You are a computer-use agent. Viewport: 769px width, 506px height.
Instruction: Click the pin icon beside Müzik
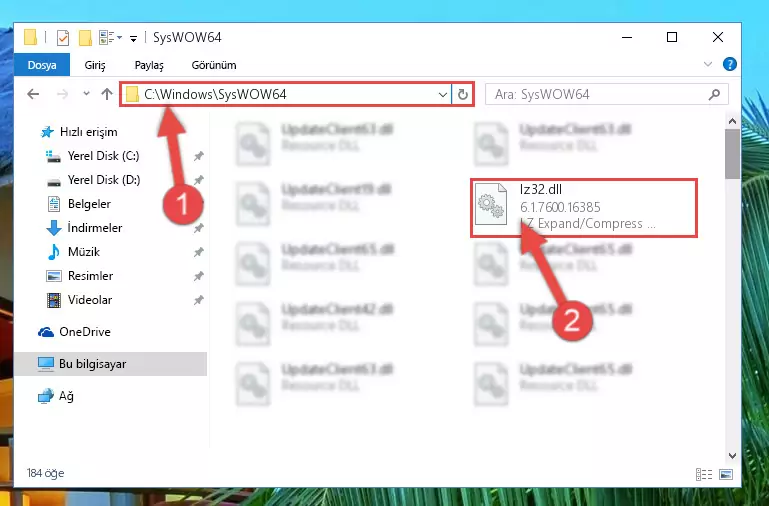coord(198,253)
